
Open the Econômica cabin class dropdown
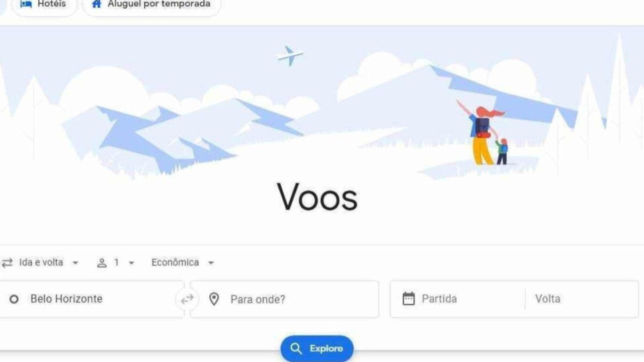pyautogui.click(x=183, y=262)
